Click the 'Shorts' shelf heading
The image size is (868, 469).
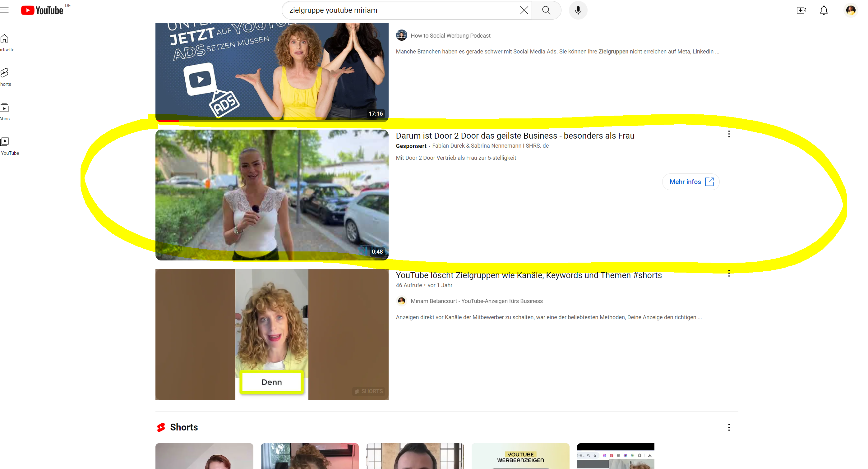184,427
